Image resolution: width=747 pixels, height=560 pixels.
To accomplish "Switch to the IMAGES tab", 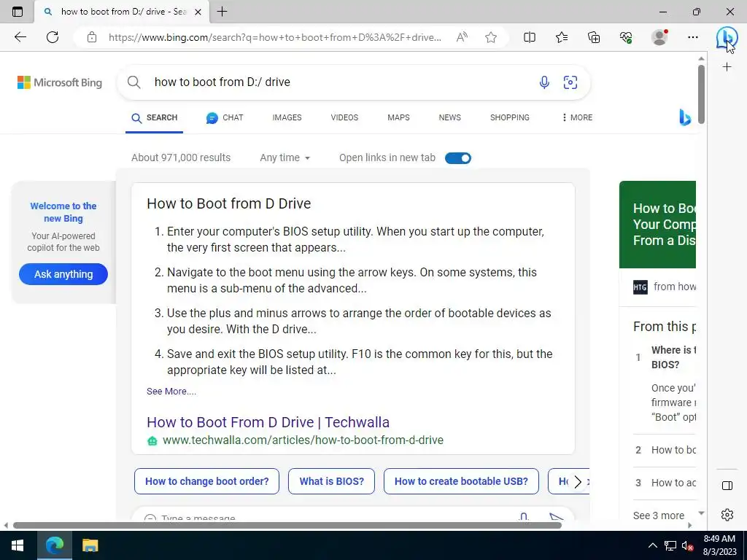I will [x=287, y=117].
